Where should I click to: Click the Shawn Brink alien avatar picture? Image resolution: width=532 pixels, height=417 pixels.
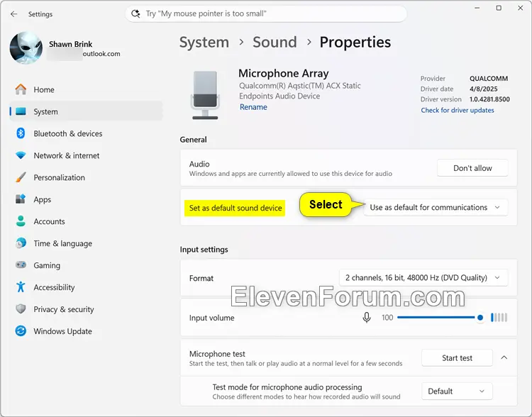point(26,48)
